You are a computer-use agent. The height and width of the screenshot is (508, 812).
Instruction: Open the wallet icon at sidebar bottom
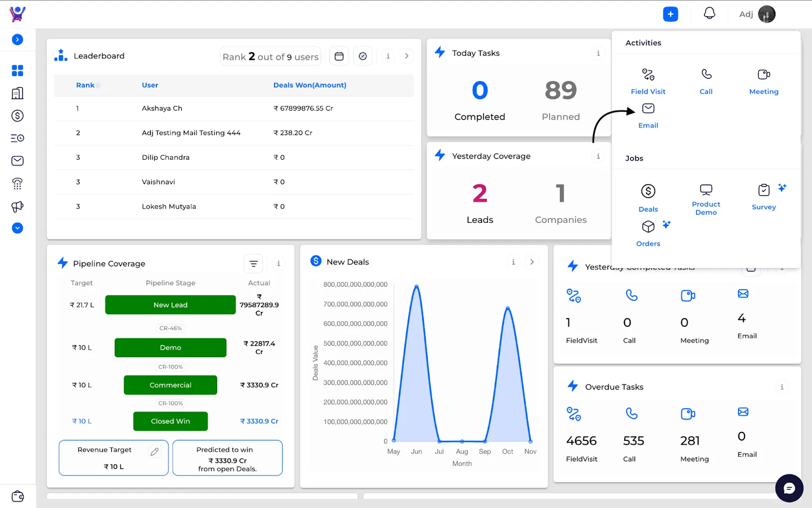coord(17,496)
